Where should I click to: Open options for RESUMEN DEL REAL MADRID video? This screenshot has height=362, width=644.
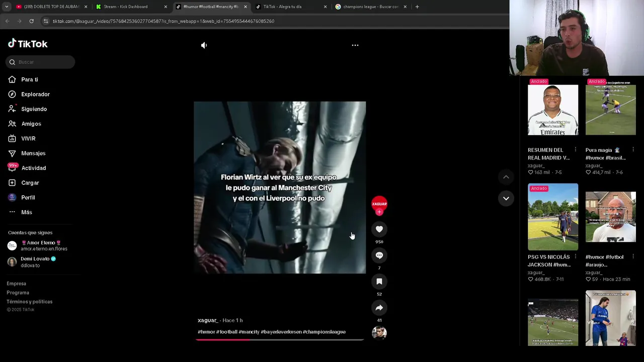point(576,150)
